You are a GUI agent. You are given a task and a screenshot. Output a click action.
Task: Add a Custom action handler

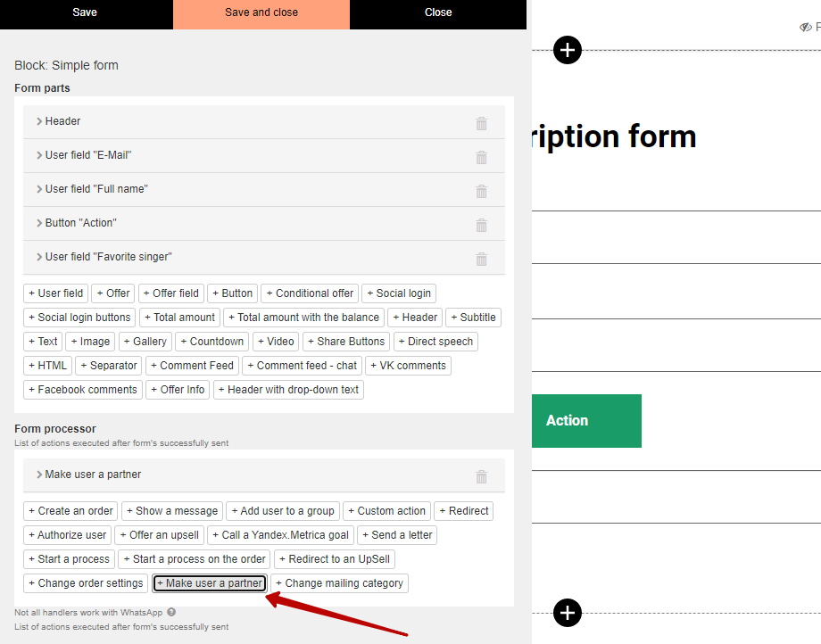tap(387, 511)
